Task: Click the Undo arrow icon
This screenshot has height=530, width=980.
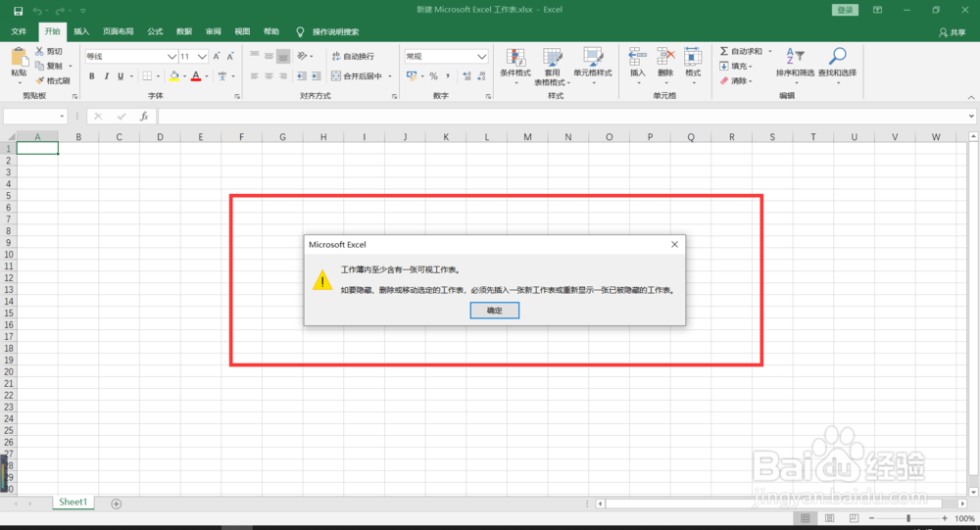Action: coord(37,11)
